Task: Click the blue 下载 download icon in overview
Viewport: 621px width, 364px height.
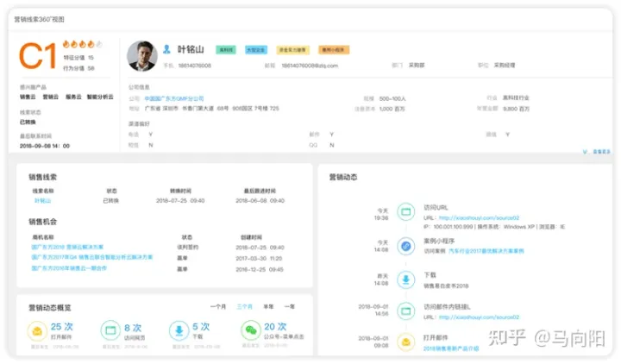Action: (179, 330)
